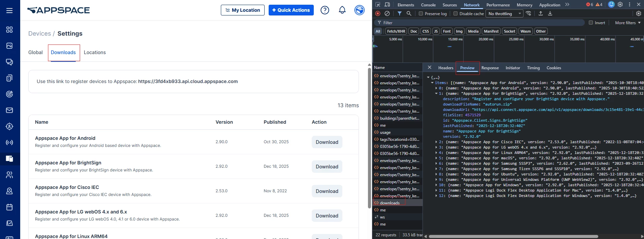Open the Response request tab
The height and width of the screenshot is (239, 644).
(490, 68)
